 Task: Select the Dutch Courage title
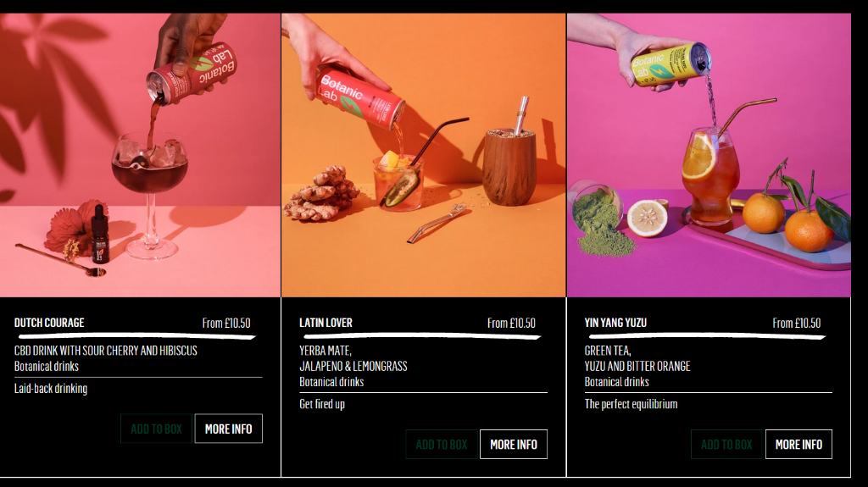tap(49, 323)
